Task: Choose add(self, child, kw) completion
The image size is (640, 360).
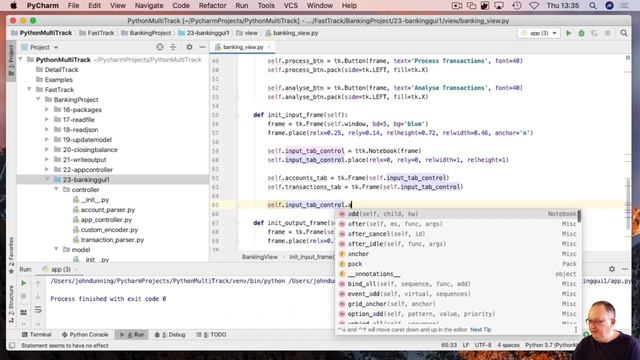Action: tap(457, 214)
